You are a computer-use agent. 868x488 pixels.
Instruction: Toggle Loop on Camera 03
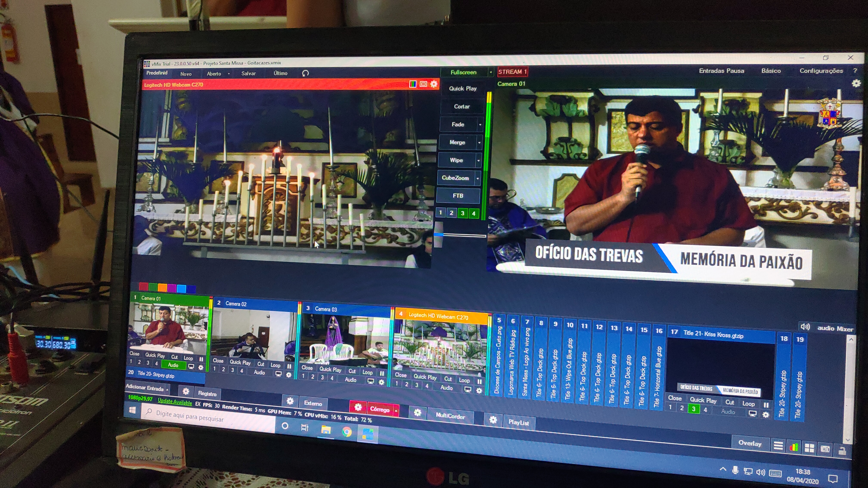[367, 372]
